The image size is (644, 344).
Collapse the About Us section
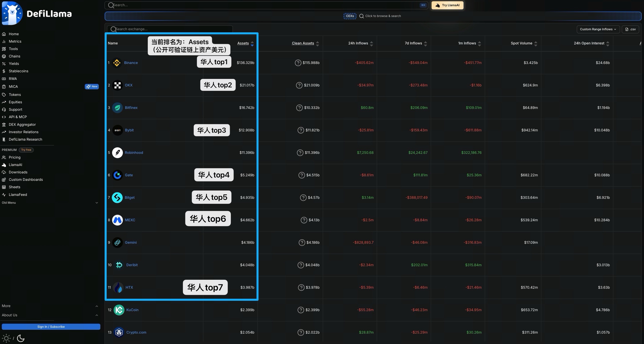tap(50, 315)
